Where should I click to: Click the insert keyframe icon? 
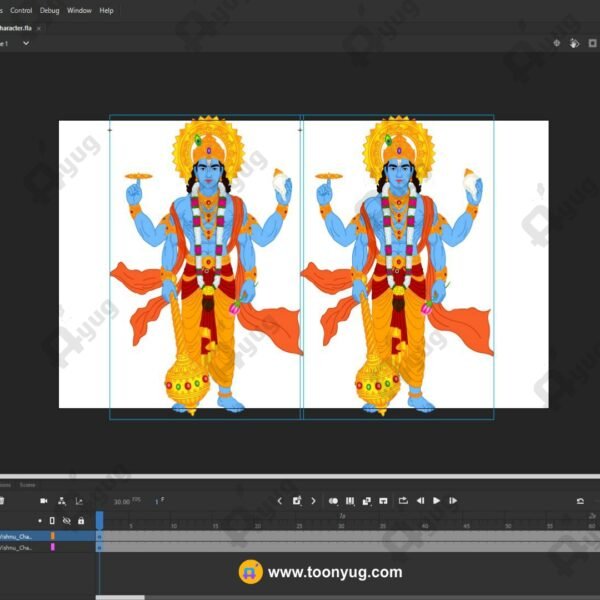pos(297,501)
